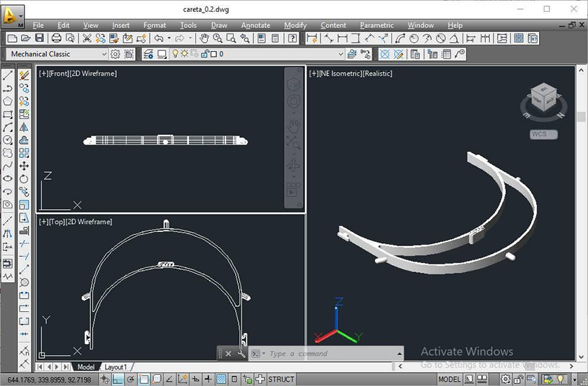The height and width of the screenshot is (386, 588).
Task: Click the MODEL status bar button
Action: pyautogui.click(x=449, y=379)
